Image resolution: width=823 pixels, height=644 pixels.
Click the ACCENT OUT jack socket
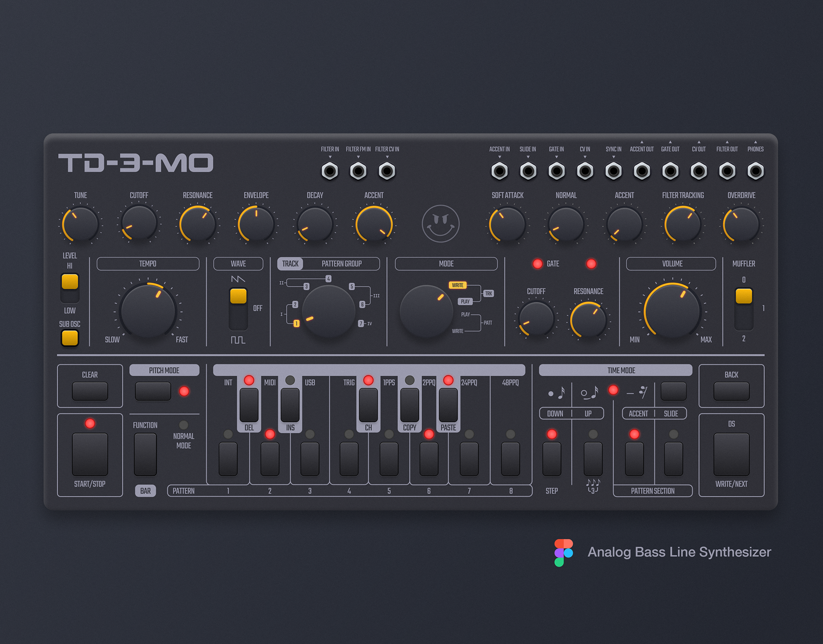(x=642, y=171)
